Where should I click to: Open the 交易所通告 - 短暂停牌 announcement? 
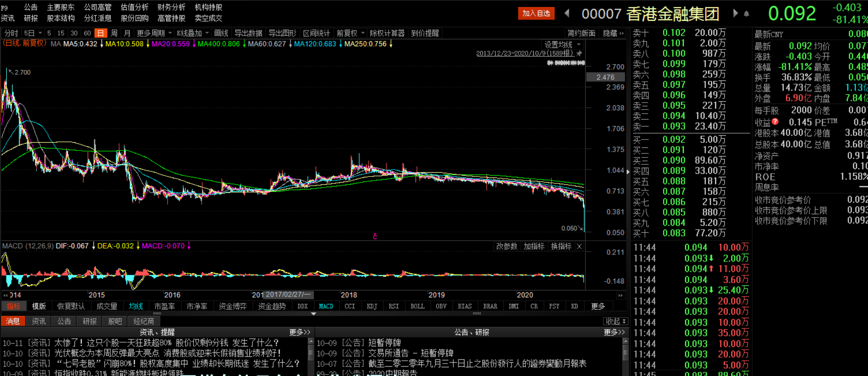[411, 353]
